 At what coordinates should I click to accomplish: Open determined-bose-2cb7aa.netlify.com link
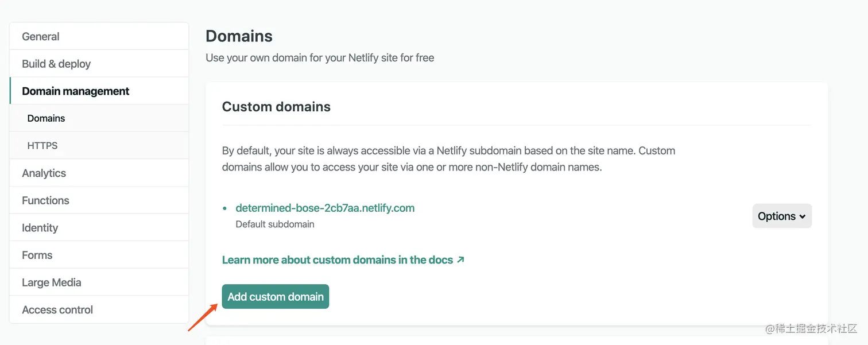click(325, 208)
